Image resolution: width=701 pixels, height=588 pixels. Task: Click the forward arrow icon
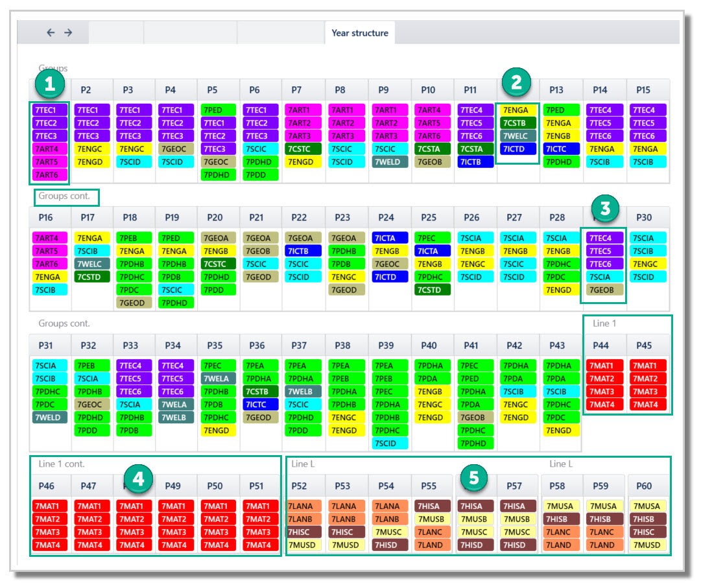pyautogui.click(x=68, y=32)
